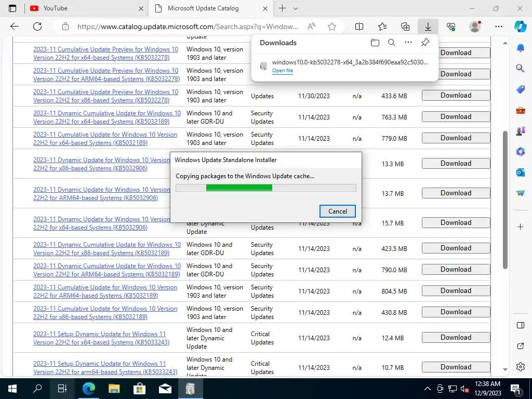Open the tab actions menu icon
Image resolution: width=532 pixels, height=399 pixels.
pos(12,8)
